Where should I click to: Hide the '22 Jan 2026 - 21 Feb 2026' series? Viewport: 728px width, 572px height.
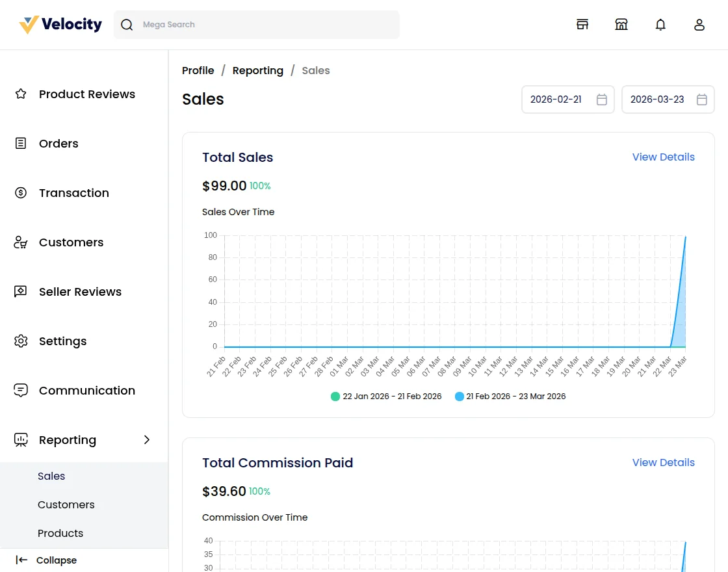(386, 396)
